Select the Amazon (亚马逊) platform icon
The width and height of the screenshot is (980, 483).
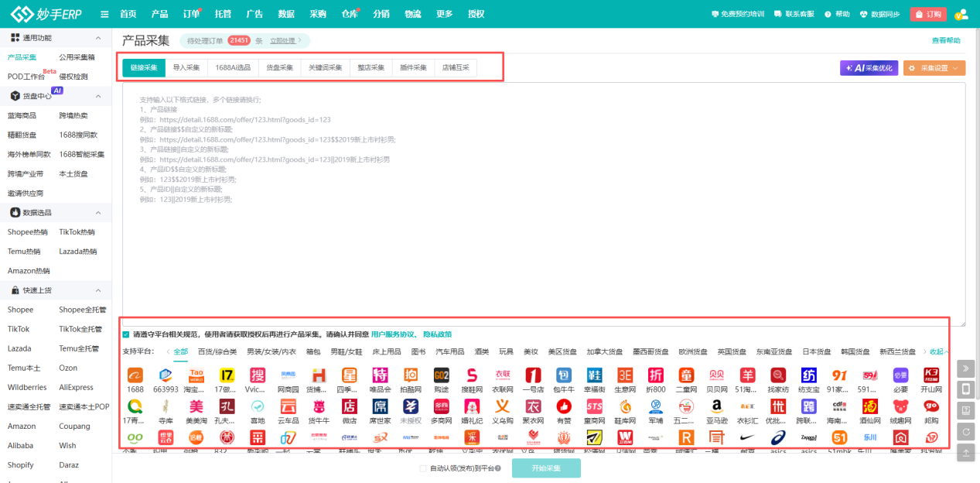[x=716, y=406]
